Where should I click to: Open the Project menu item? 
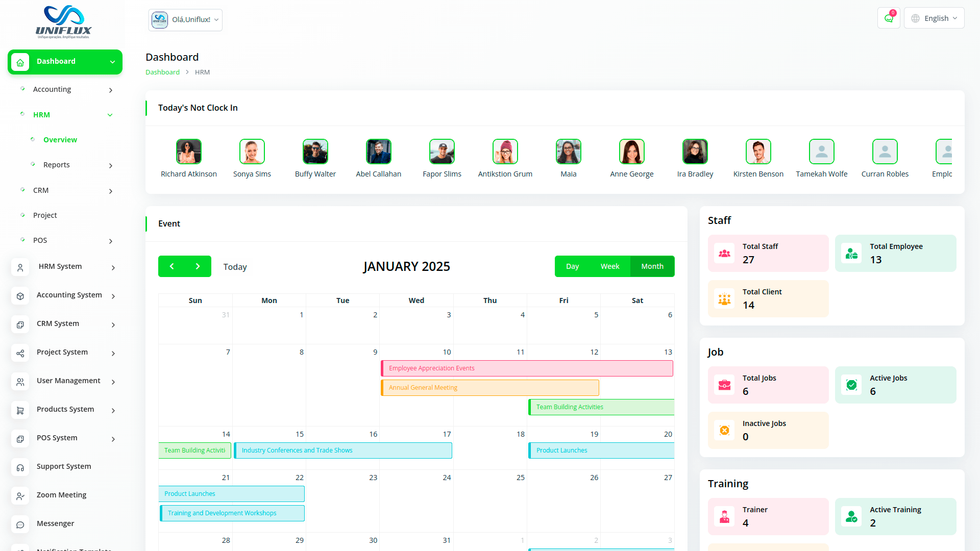[x=45, y=215]
